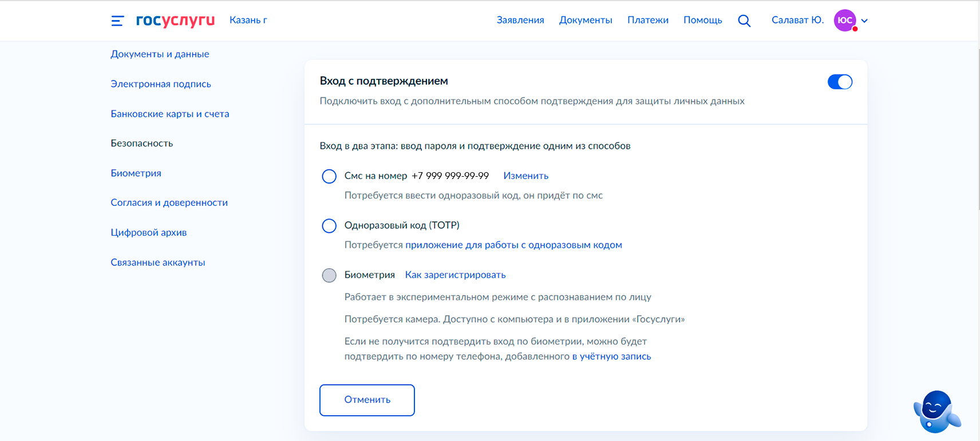Open the Заявления menu item

(x=520, y=20)
